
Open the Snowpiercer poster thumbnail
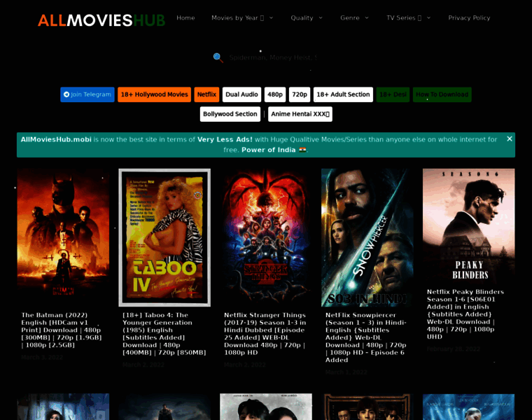[367, 237]
